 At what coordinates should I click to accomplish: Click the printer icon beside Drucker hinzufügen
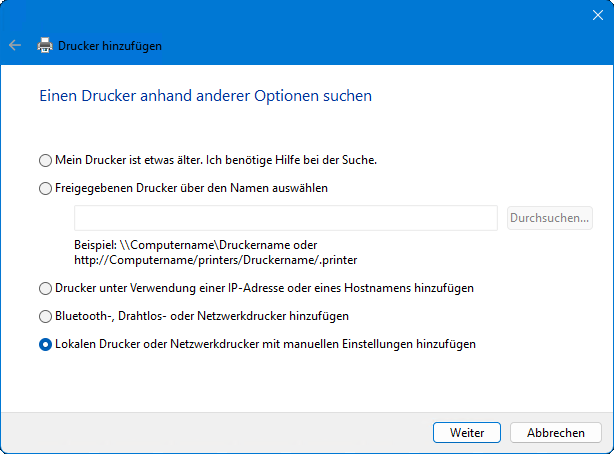coord(45,46)
